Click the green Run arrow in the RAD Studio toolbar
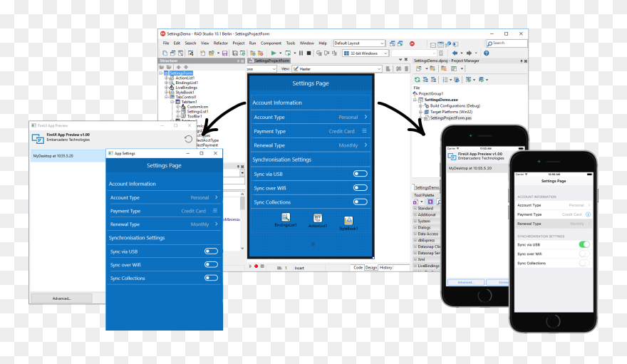627x364 pixels. click(x=272, y=53)
